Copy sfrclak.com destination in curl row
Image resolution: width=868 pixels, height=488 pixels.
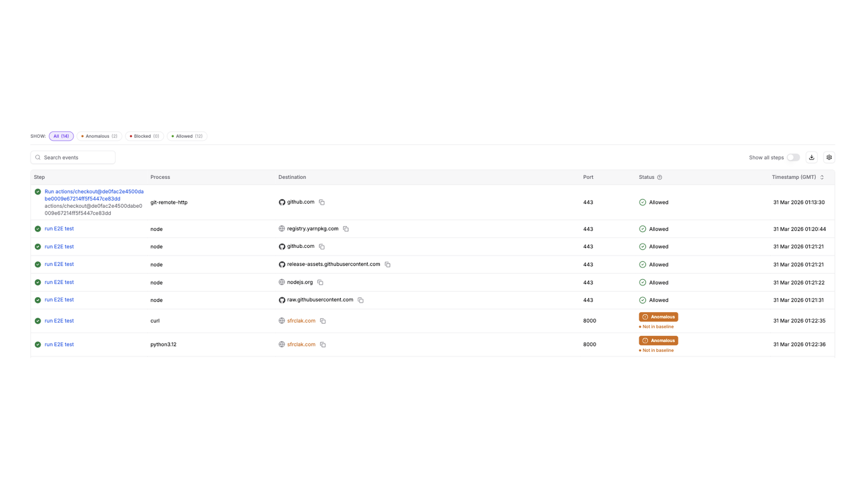323,321
